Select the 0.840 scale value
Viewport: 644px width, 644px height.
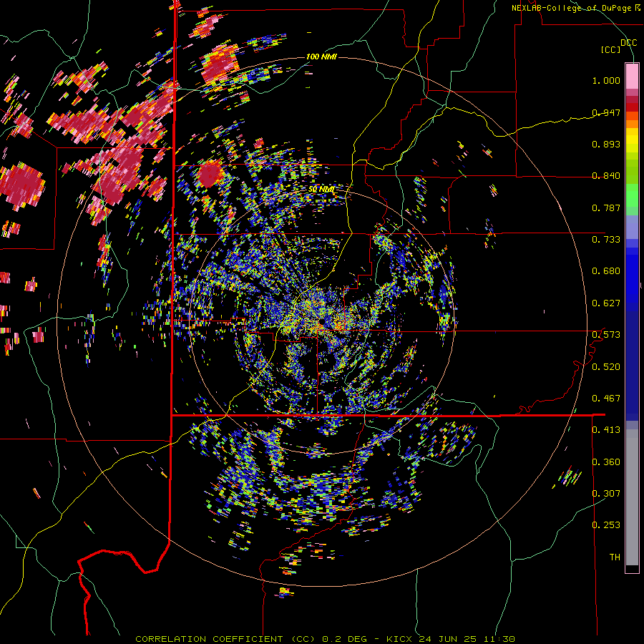pyautogui.click(x=606, y=176)
